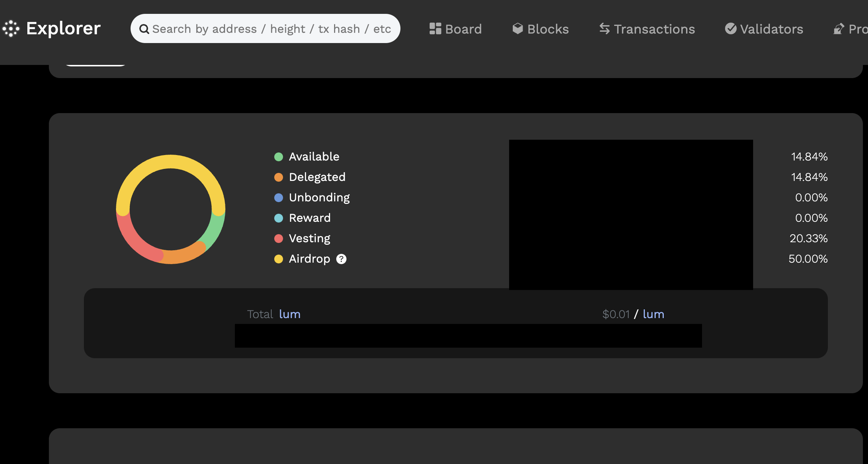Click the Explorer home title
The image size is (868, 464).
pyautogui.click(x=63, y=28)
